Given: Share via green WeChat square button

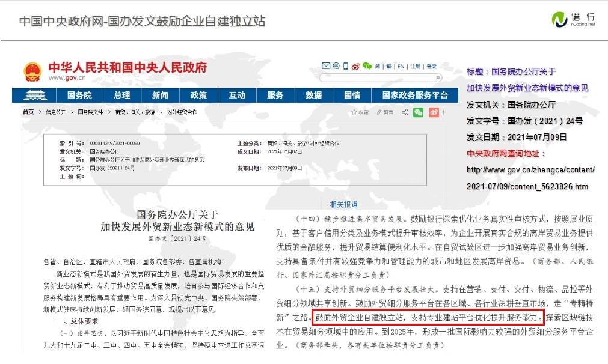Looking at the screenshot, I should click(x=418, y=112).
